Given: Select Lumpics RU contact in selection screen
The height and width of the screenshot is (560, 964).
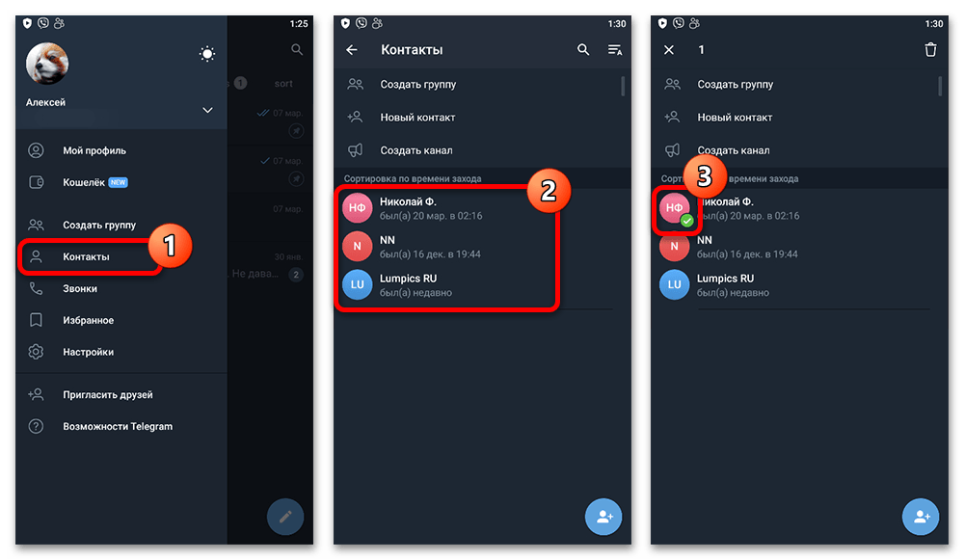Looking at the screenshot, I should click(x=799, y=285).
